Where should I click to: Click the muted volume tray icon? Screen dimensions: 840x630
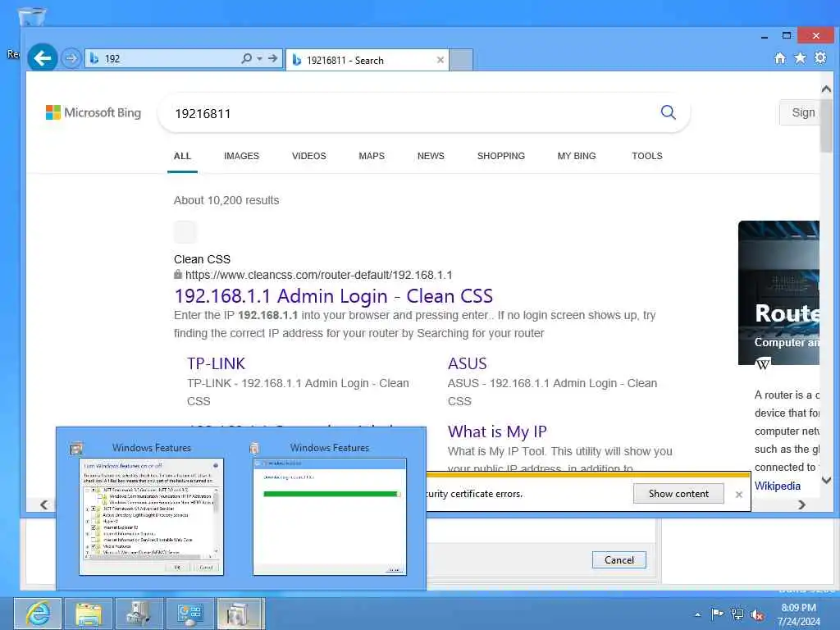757,614
